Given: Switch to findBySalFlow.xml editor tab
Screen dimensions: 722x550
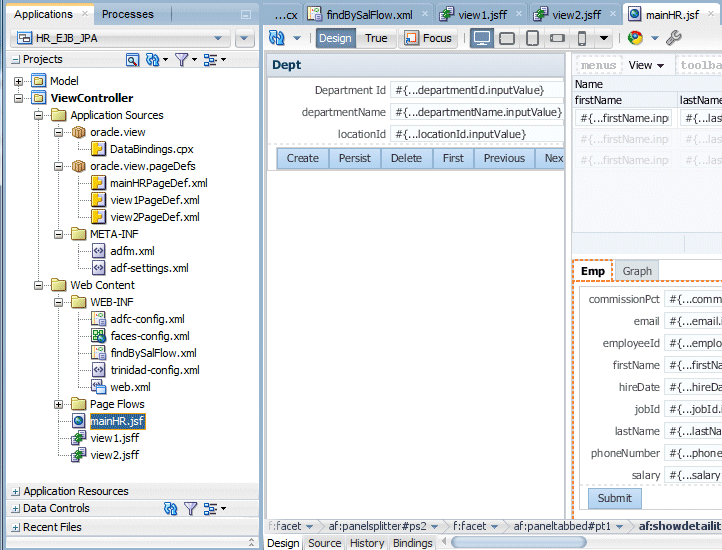Looking at the screenshot, I should tap(369, 15).
